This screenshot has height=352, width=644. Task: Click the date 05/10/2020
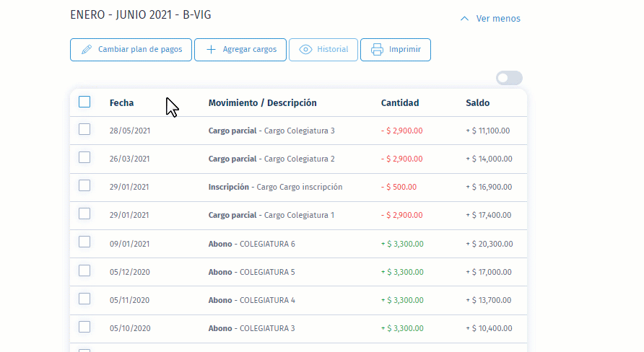(130, 328)
